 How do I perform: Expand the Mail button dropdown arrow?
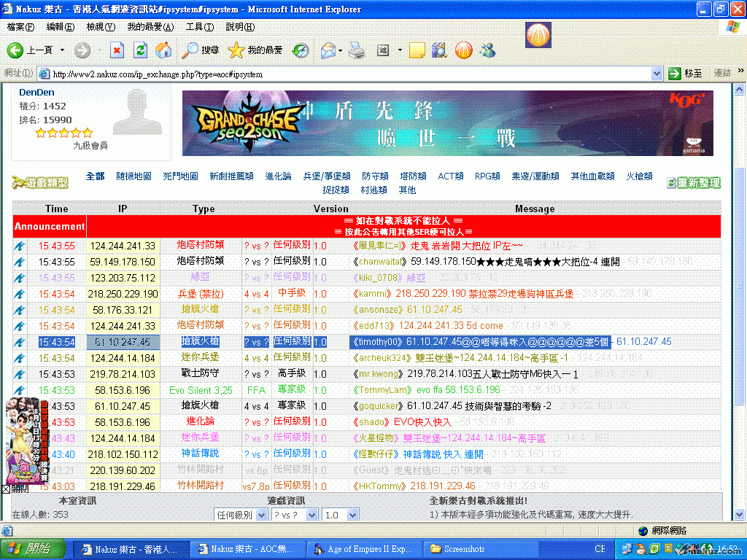tap(340, 50)
